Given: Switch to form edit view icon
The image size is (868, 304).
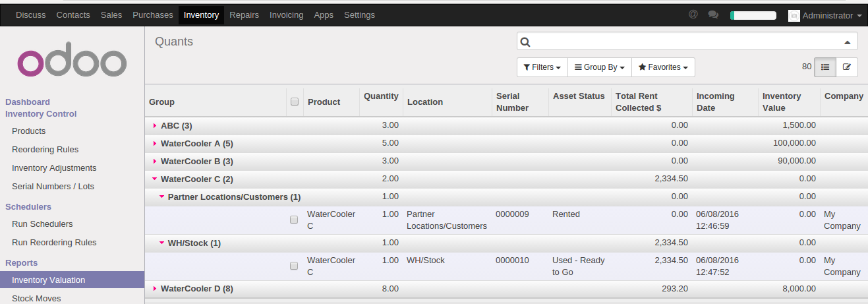Looking at the screenshot, I should click(x=847, y=67).
